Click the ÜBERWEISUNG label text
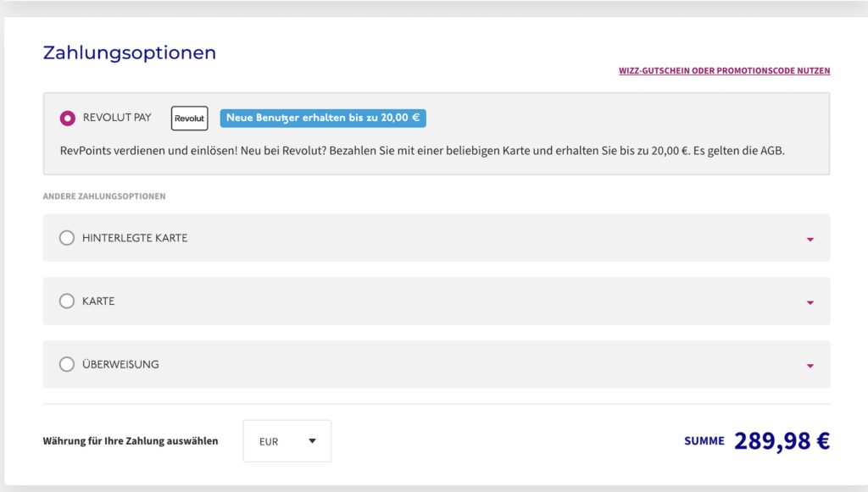 coord(120,364)
